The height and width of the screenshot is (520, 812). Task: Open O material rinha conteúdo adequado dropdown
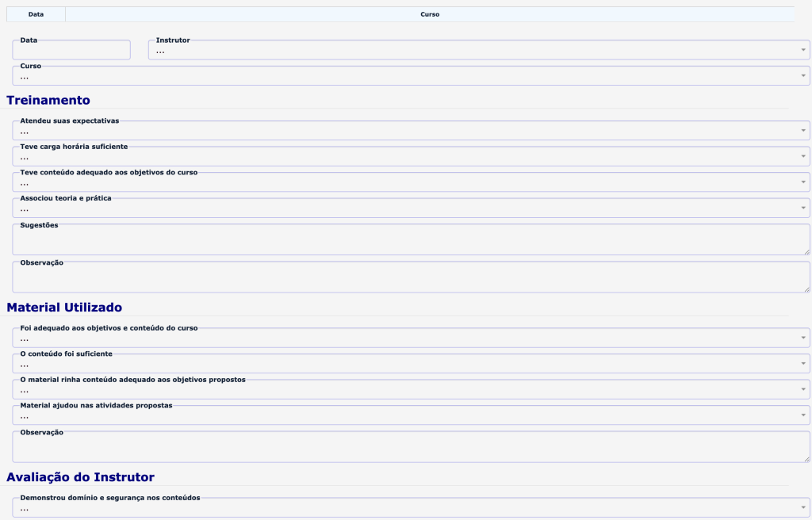pyautogui.click(x=411, y=390)
